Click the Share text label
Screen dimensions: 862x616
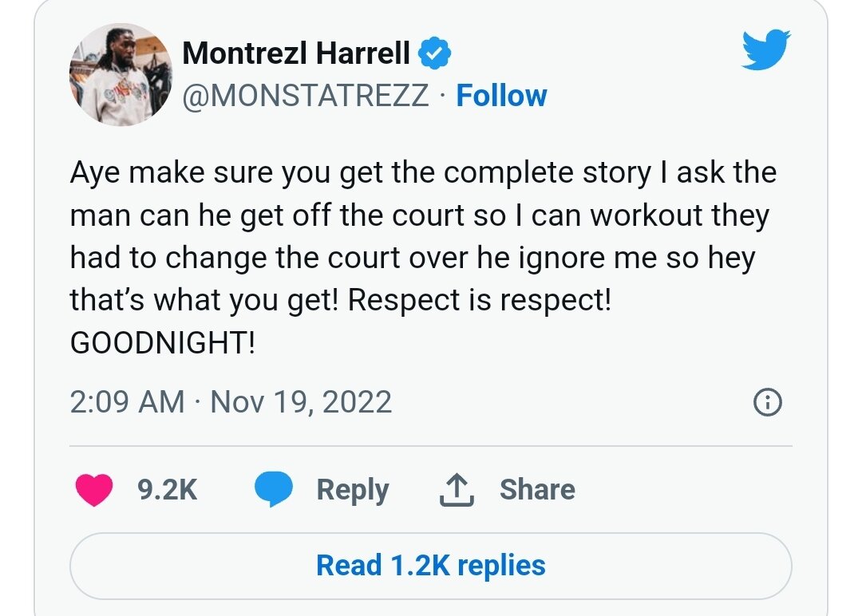coord(537,489)
